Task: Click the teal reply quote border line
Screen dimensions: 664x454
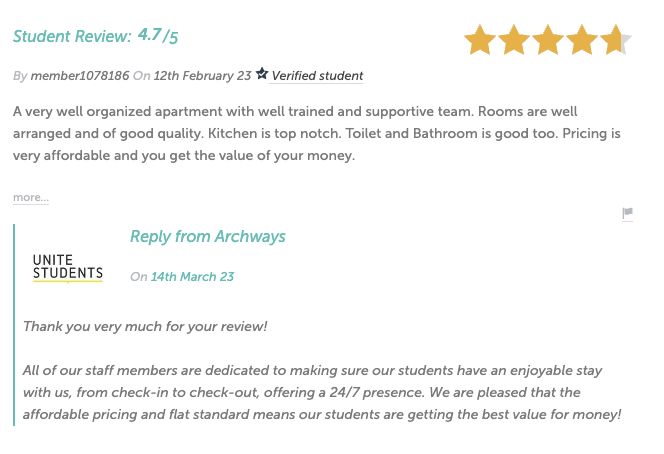Action: (x=14, y=325)
